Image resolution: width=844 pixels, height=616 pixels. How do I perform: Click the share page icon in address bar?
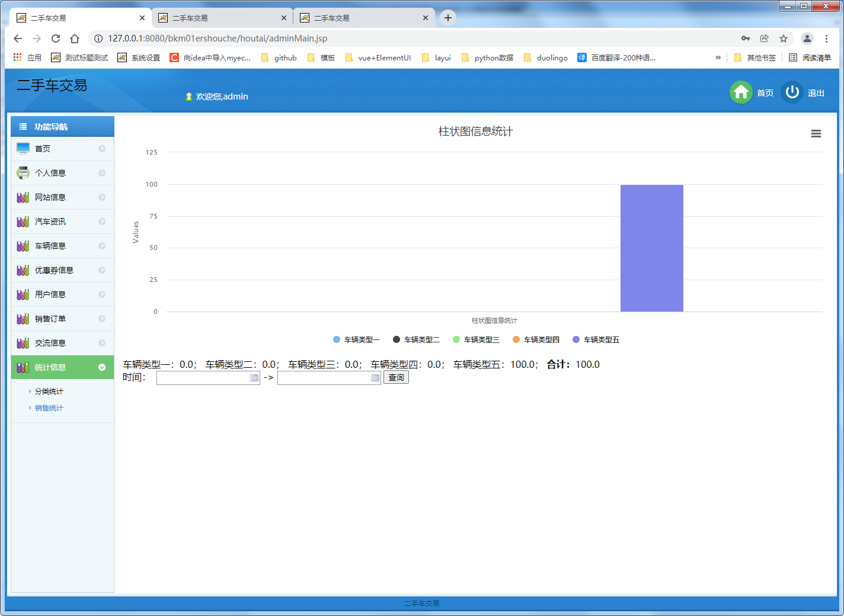click(x=765, y=38)
